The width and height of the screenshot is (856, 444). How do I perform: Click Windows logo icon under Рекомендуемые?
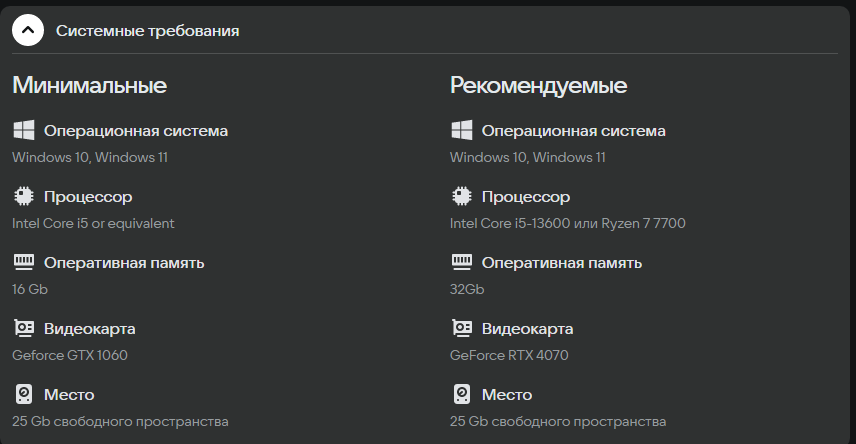pyautogui.click(x=461, y=131)
